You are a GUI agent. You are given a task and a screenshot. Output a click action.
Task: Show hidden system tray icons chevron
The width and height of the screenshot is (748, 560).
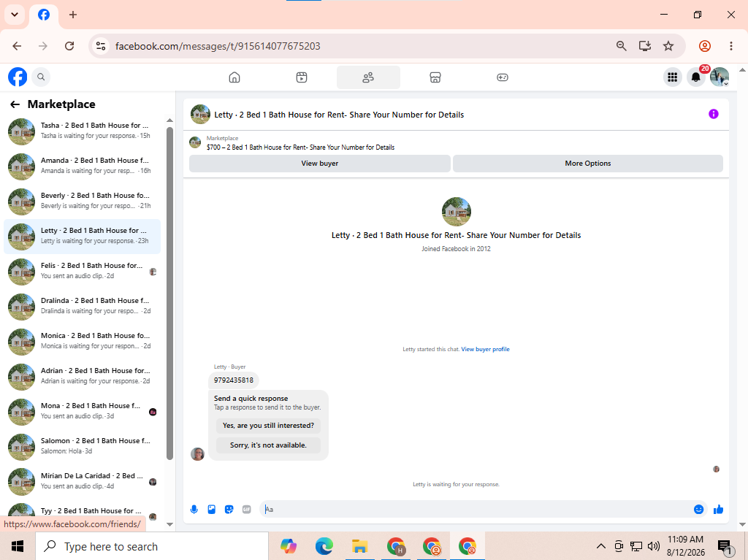pos(601,546)
